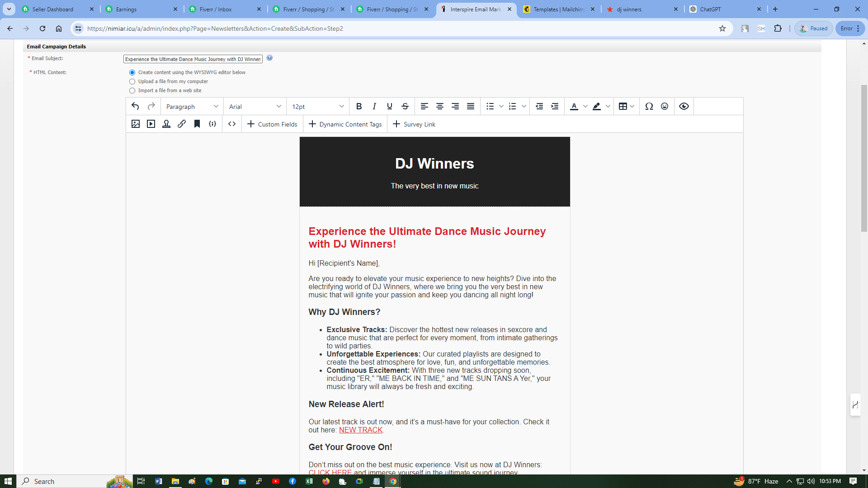Toggle the preview eye icon
The height and width of the screenshot is (488, 868).
tap(684, 106)
